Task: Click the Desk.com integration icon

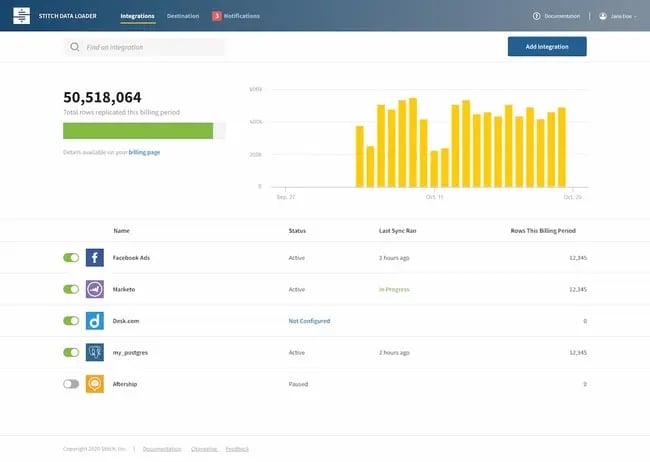Action: click(95, 321)
